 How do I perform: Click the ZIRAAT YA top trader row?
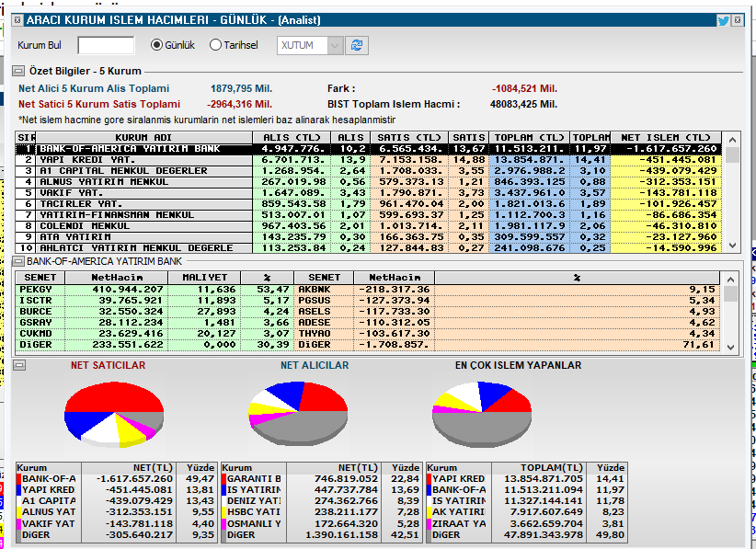[526, 523]
